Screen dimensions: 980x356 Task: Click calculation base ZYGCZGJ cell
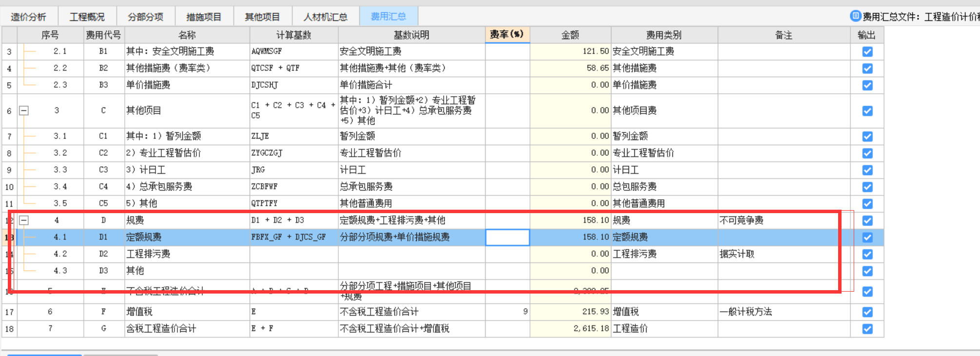click(294, 153)
